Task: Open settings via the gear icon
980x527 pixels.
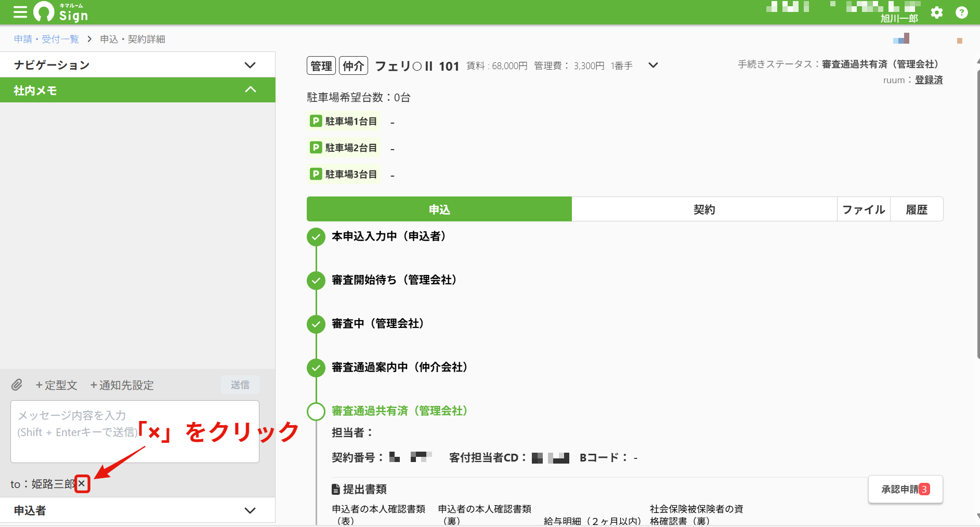Action: 937,12
